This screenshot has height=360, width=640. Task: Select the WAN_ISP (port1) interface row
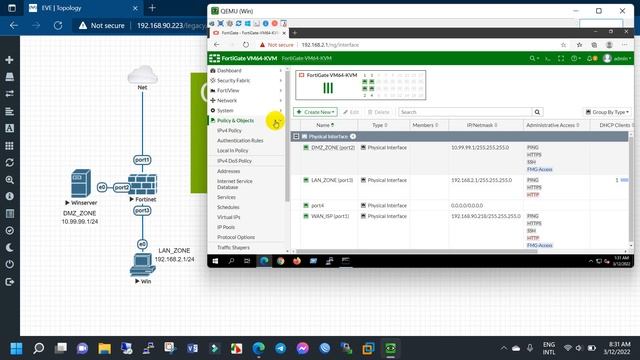click(460, 230)
